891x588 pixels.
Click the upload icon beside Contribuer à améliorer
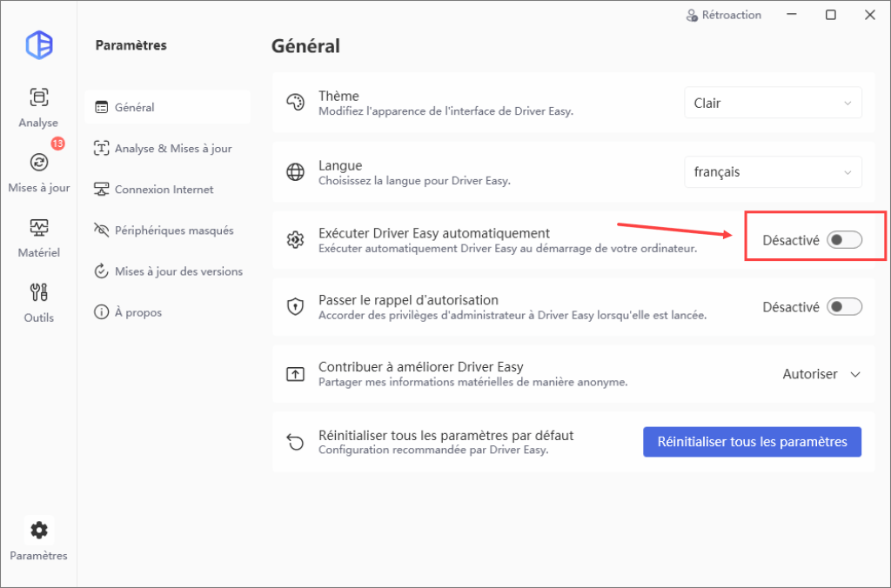pos(296,374)
